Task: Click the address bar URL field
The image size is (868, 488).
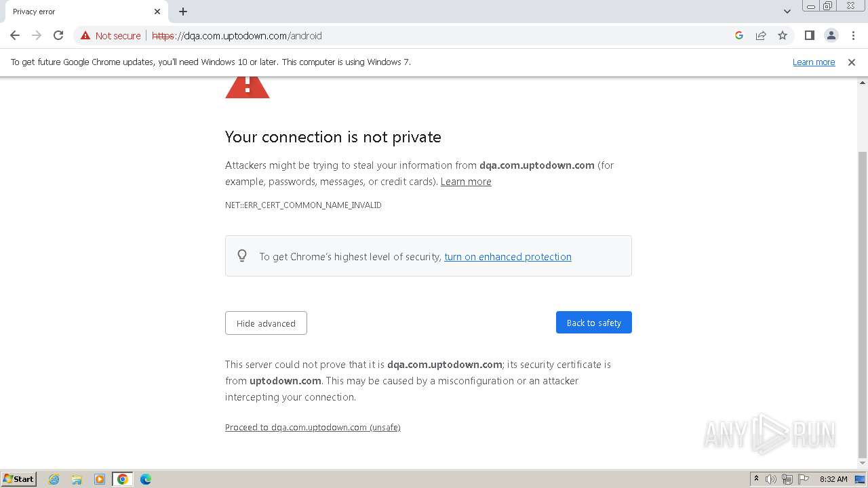Action: 434,35
